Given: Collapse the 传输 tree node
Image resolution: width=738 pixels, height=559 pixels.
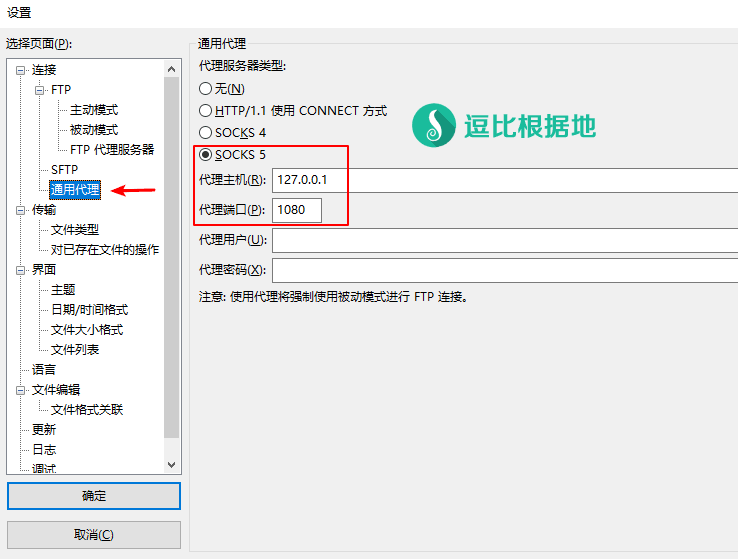Looking at the screenshot, I should pyautogui.click(x=20, y=210).
